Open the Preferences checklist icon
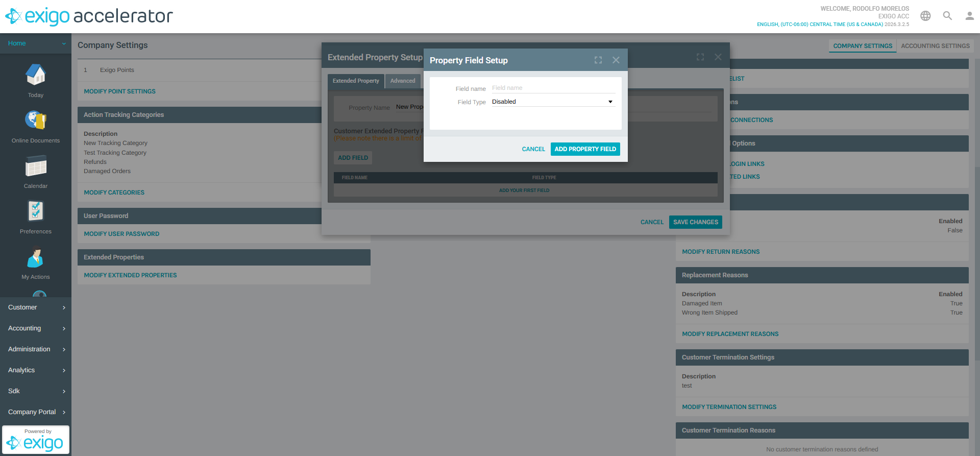980x456 pixels. pyautogui.click(x=36, y=211)
